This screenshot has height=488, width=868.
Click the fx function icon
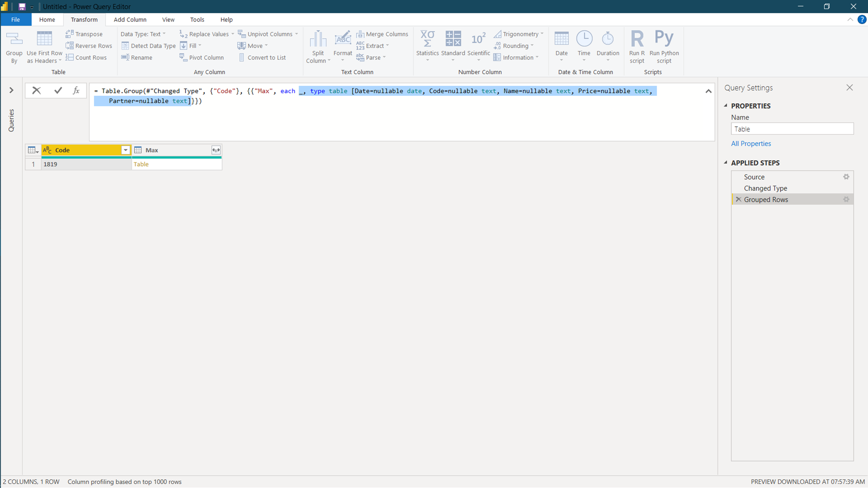(x=76, y=90)
